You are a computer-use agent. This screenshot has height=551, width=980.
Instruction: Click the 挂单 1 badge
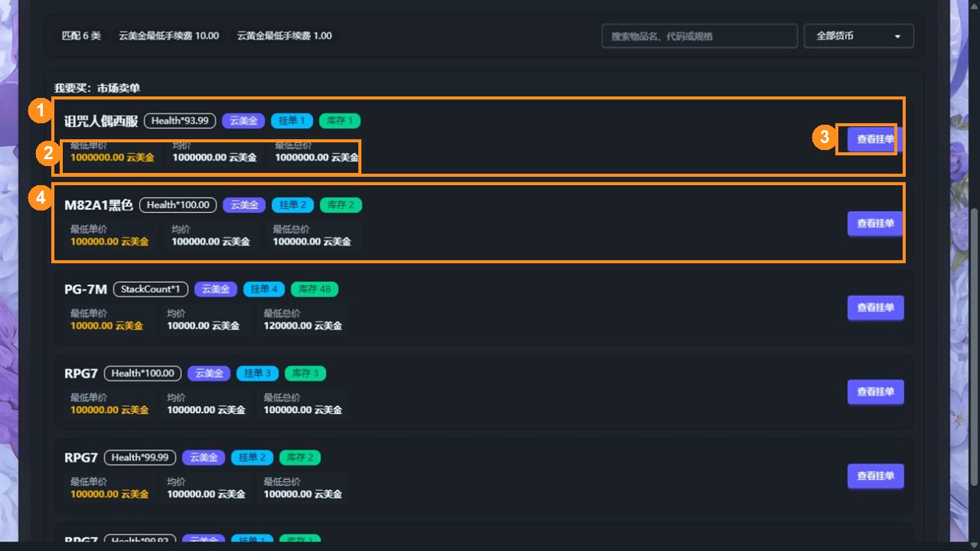292,121
